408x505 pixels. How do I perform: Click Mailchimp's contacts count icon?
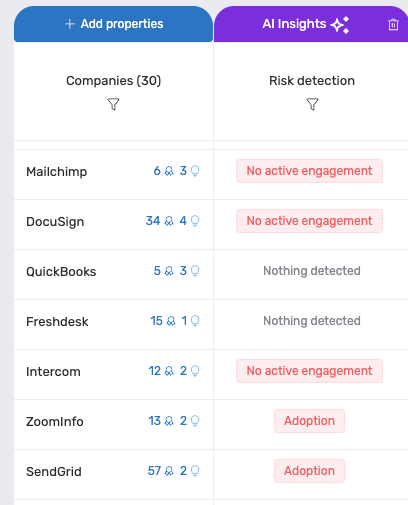click(169, 171)
